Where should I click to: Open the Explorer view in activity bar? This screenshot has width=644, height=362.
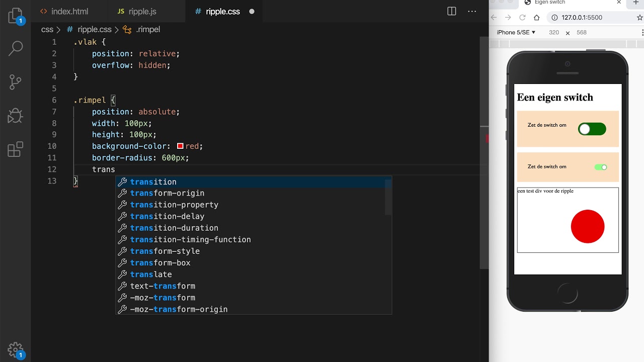(x=16, y=16)
